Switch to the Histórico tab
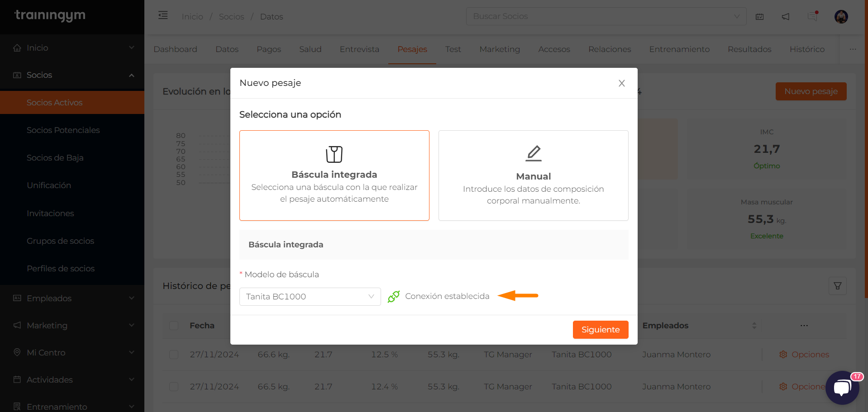This screenshot has width=868, height=412. point(807,49)
